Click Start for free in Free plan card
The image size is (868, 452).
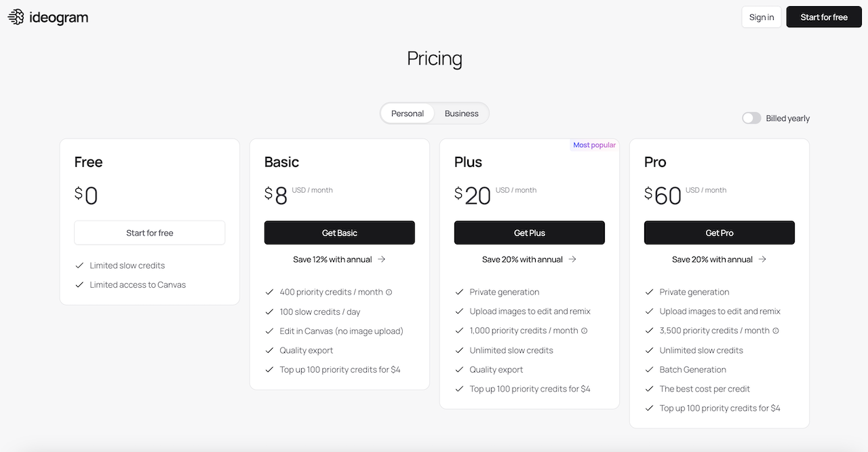(x=150, y=233)
